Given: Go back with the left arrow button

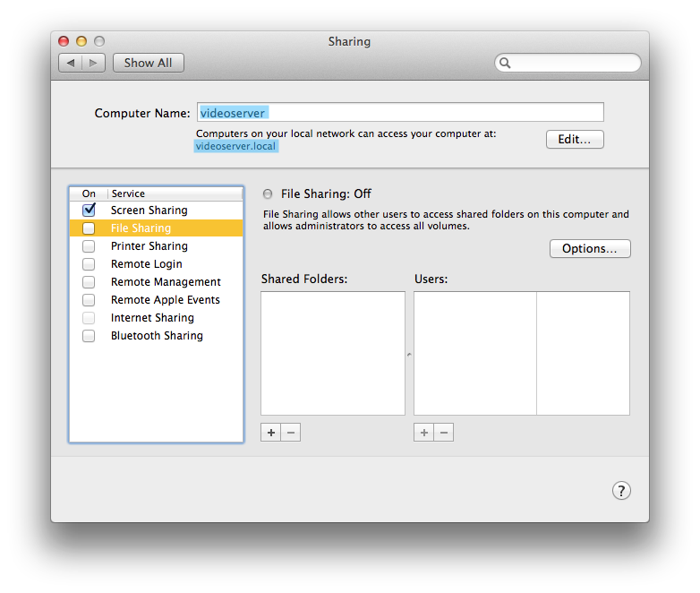Looking at the screenshot, I should (71, 63).
